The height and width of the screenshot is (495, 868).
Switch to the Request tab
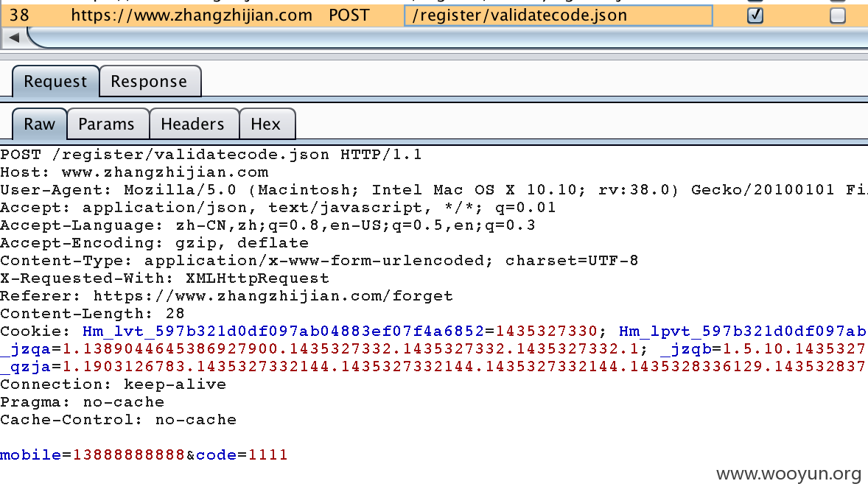55,81
